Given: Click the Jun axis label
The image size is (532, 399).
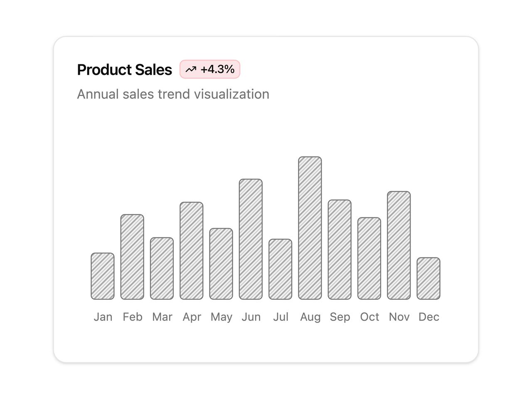Looking at the screenshot, I should [251, 317].
